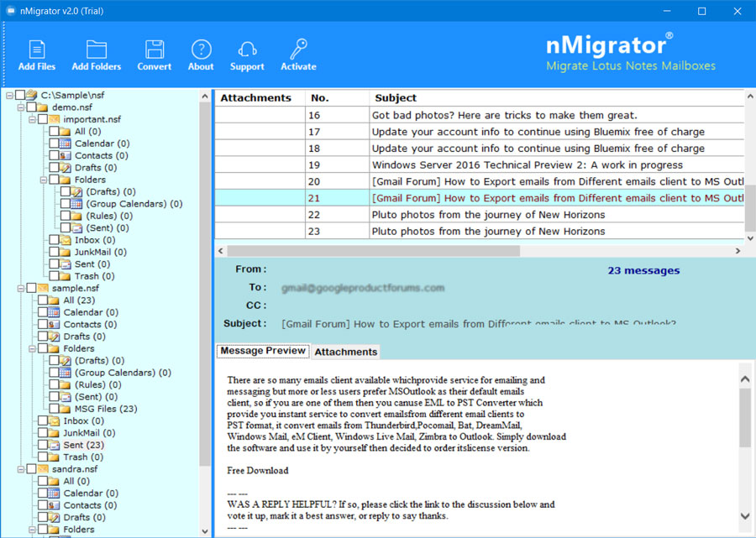Collapse Folders under sandra.nsf
The width and height of the screenshot is (756, 538).
tap(32, 530)
